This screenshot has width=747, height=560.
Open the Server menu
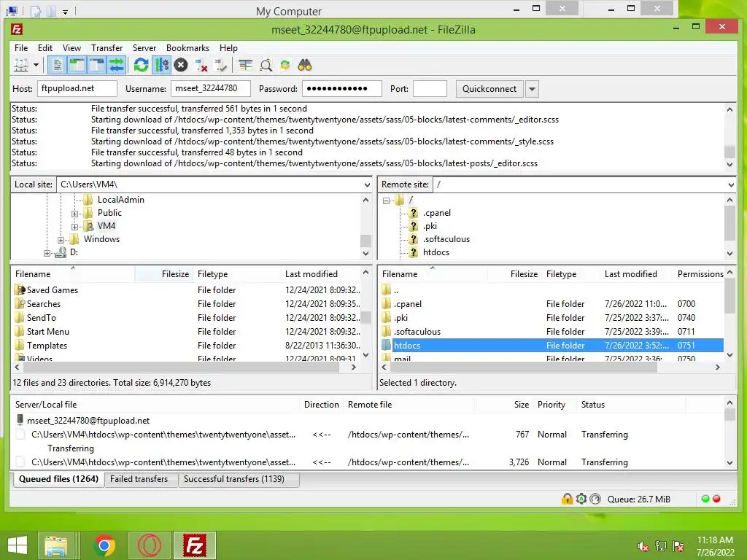pos(144,47)
